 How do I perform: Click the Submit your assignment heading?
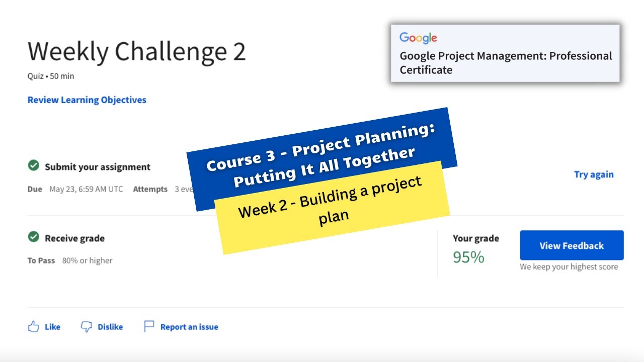coord(98,167)
